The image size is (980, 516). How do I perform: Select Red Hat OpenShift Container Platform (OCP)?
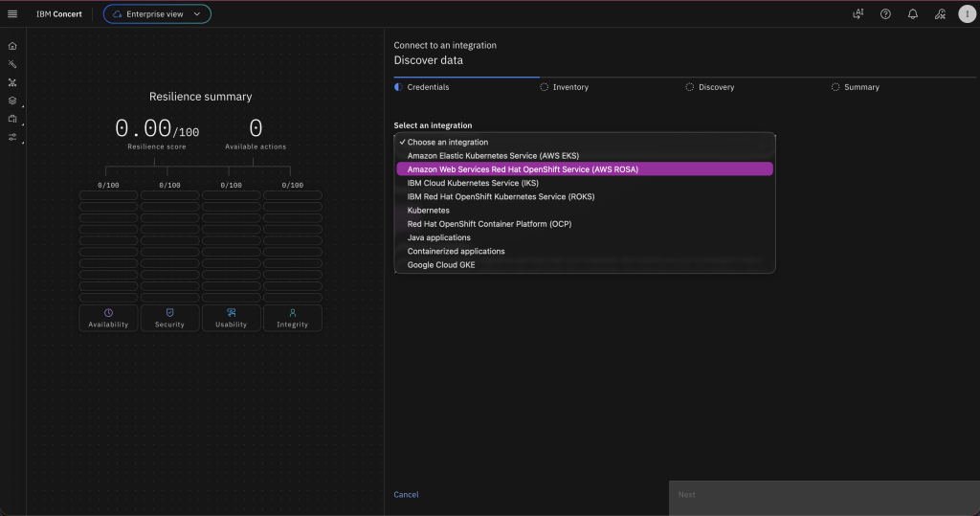point(585,224)
